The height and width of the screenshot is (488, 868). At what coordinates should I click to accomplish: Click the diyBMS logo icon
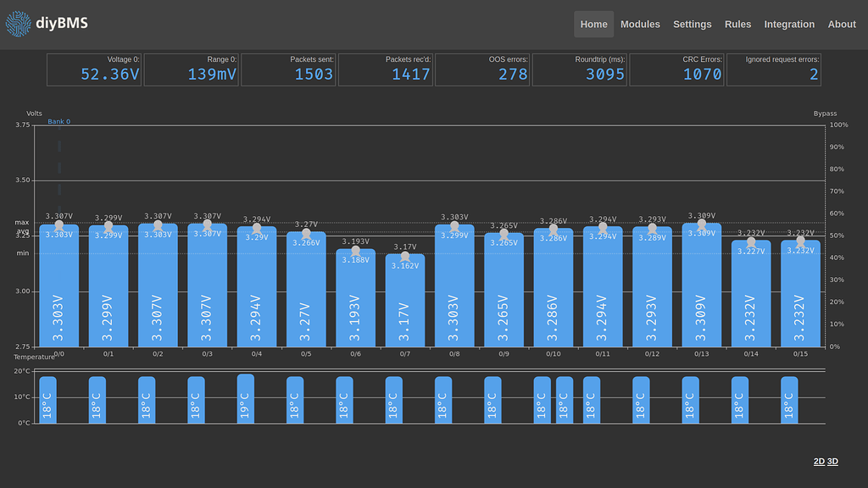pyautogui.click(x=16, y=23)
